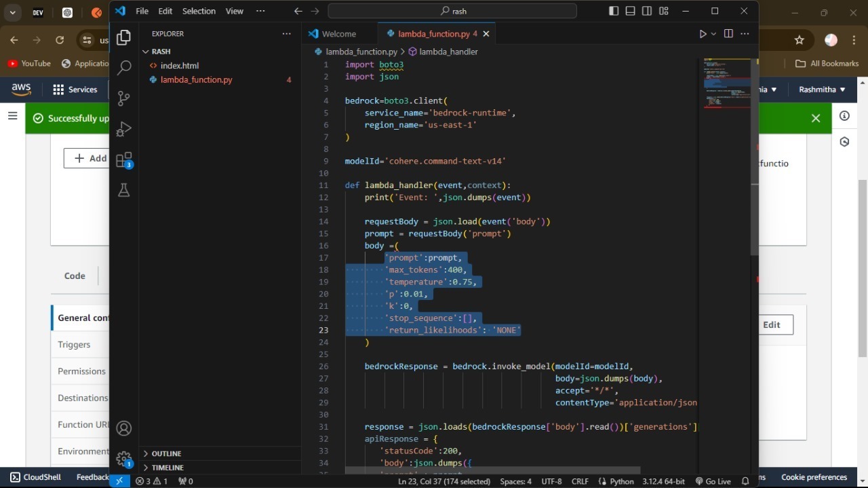Screen dimensions: 868x488
Task: Open the Testing flask icon
Action: tap(123, 191)
